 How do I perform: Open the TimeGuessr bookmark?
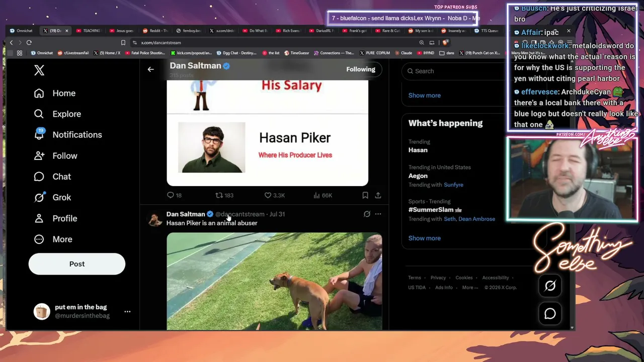pos(297,53)
